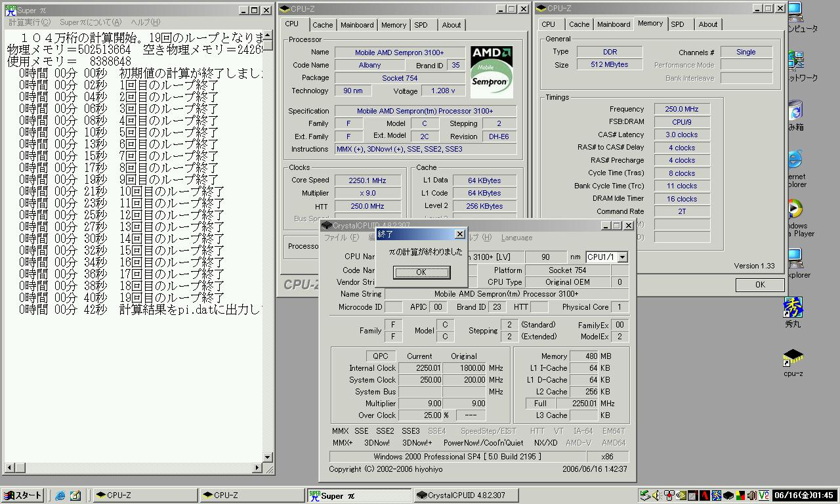Screen dimensions: 840x504
Task: Click the Code Name field Albany
Action: point(369,65)
